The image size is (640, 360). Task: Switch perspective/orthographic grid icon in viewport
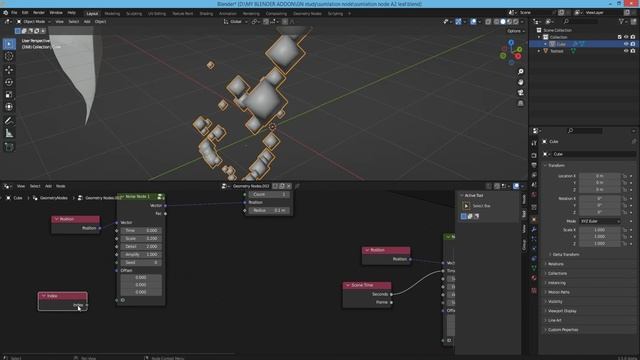520,103
